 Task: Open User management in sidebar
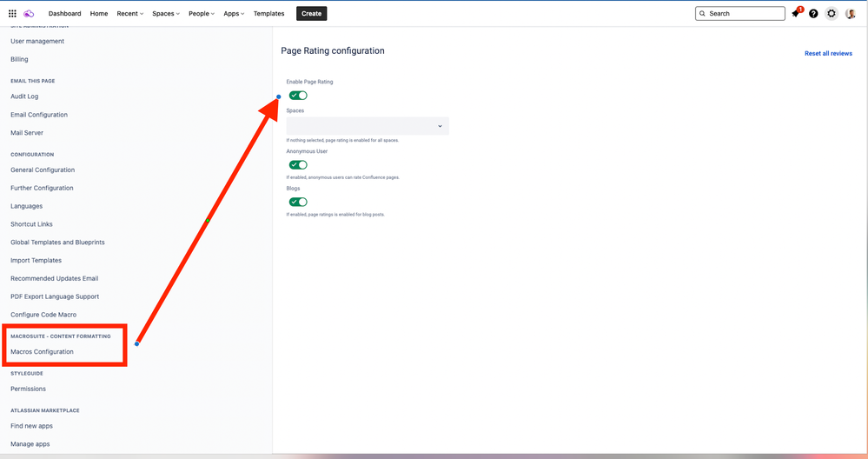click(37, 41)
